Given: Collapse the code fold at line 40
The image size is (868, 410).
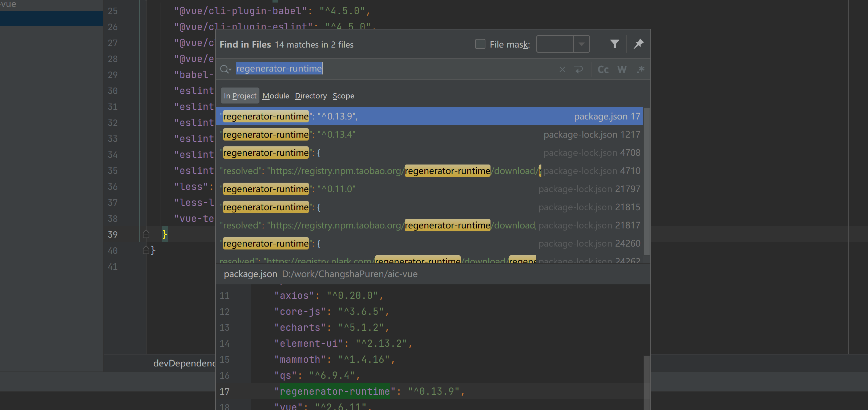Looking at the screenshot, I should [x=146, y=250].
